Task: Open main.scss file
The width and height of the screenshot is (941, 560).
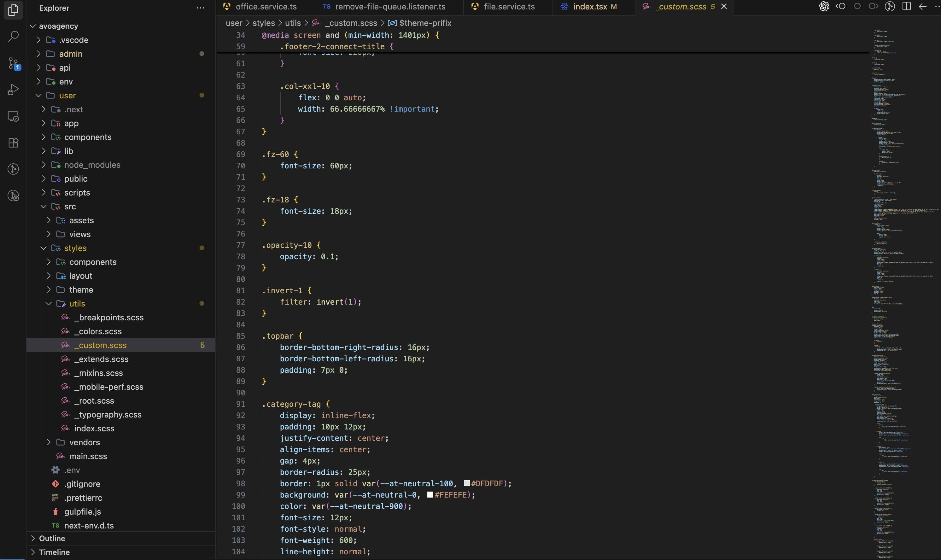Action: pyautogui.click(x=121, y=456)
